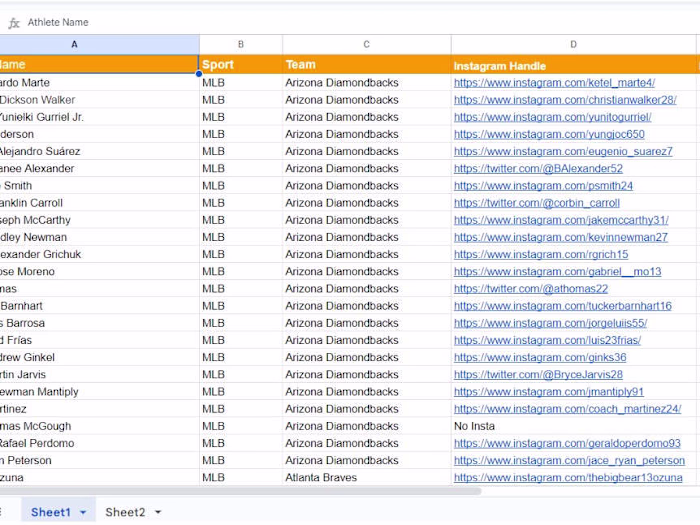
Task: Select the McGough name cell
Action: (99, 426)
